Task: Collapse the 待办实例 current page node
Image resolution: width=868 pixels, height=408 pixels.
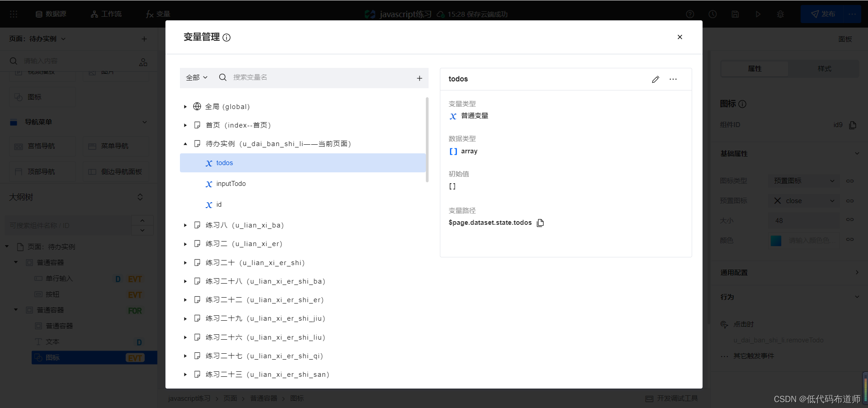Action: 185,144
